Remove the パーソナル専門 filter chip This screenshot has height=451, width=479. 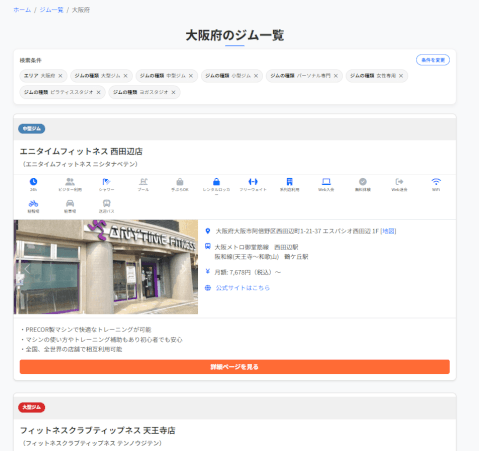336,76
